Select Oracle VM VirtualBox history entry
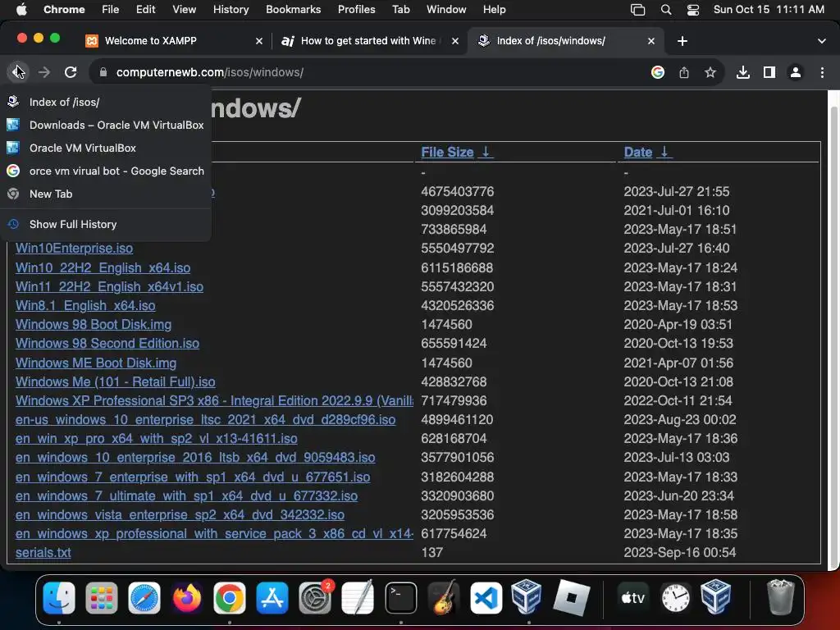840x630 pixels. (106, 148)
